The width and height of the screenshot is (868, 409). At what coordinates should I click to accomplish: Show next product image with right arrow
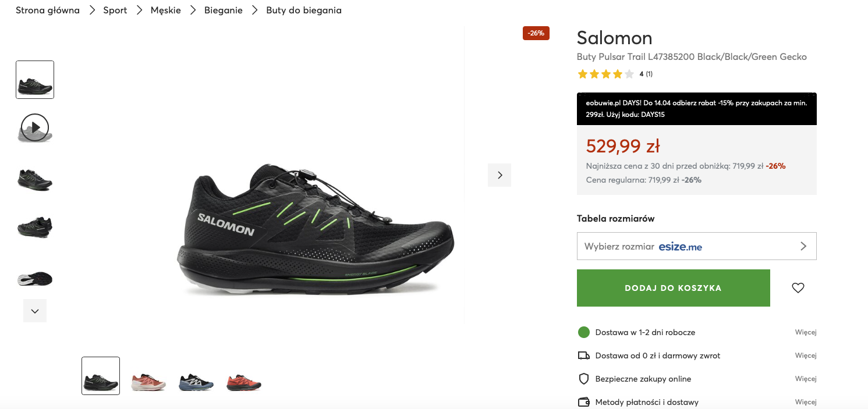499,175
